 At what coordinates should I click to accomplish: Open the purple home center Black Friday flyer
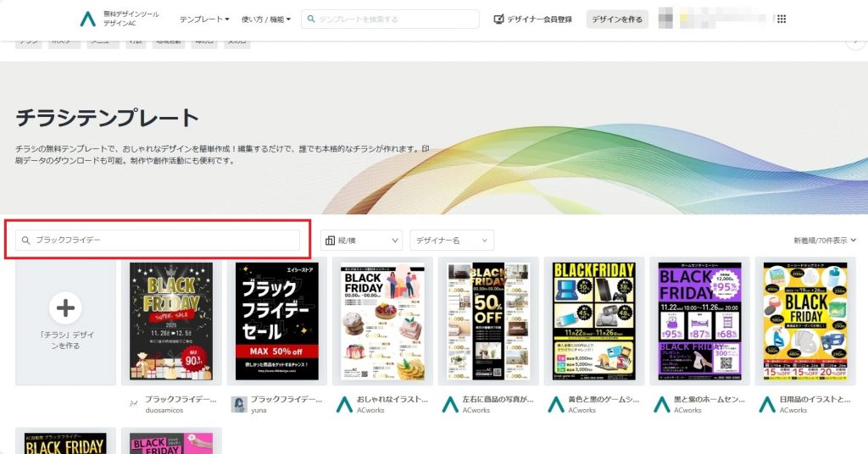click(x=699, y=322)
